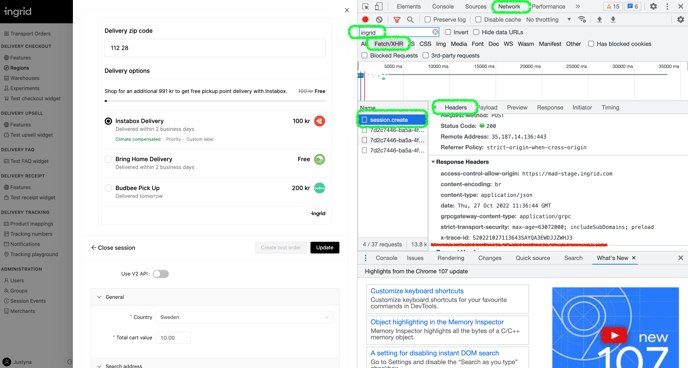
Task: Click the Delivery zip code field
Action: pyautogui.click(x=215, y=48)
